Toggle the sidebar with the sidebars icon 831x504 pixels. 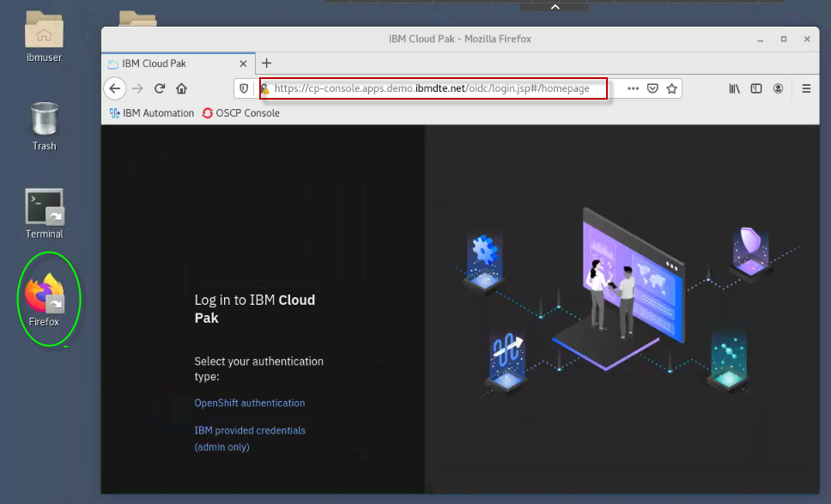pyautogui.click(x=755, y=88)
